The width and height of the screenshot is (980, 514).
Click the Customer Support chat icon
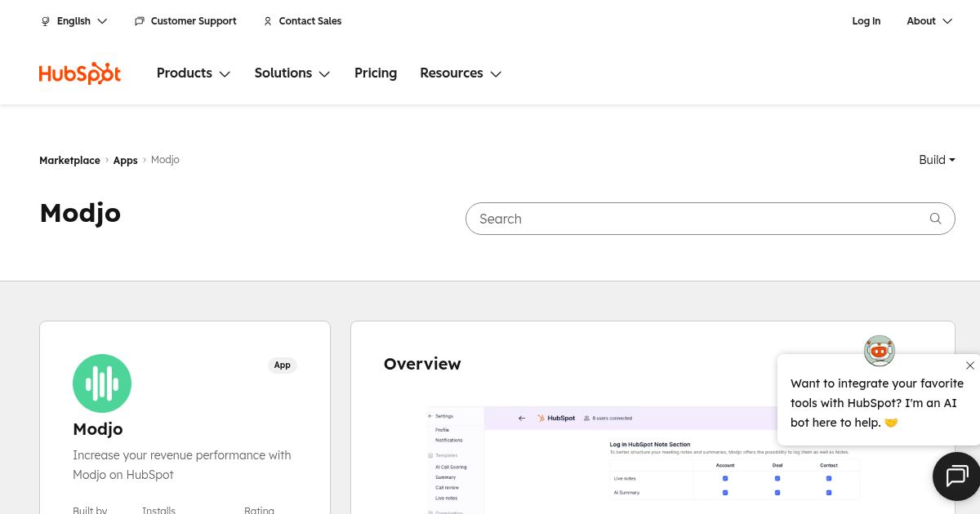[x=140, y=21]
